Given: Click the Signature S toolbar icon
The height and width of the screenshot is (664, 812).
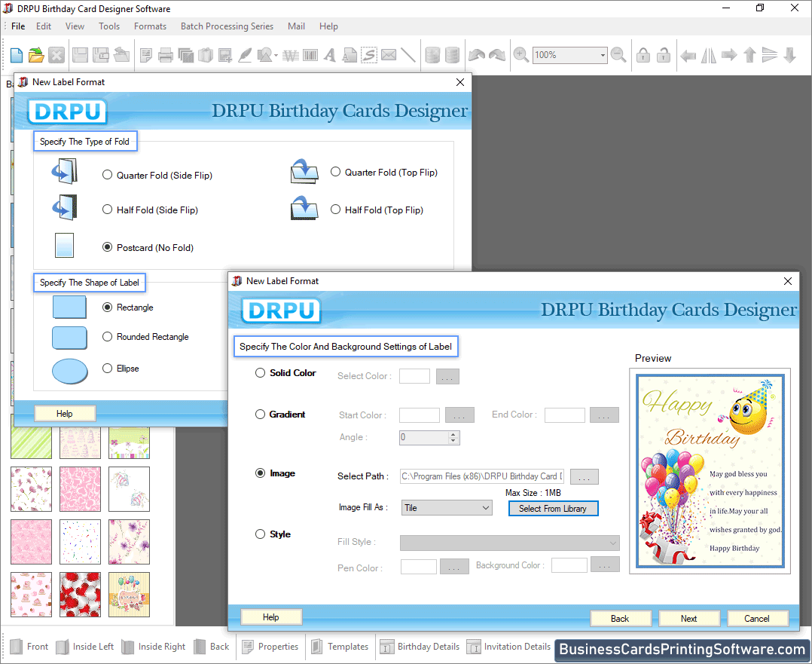Looking at the screenshot, I should [369, 55].
